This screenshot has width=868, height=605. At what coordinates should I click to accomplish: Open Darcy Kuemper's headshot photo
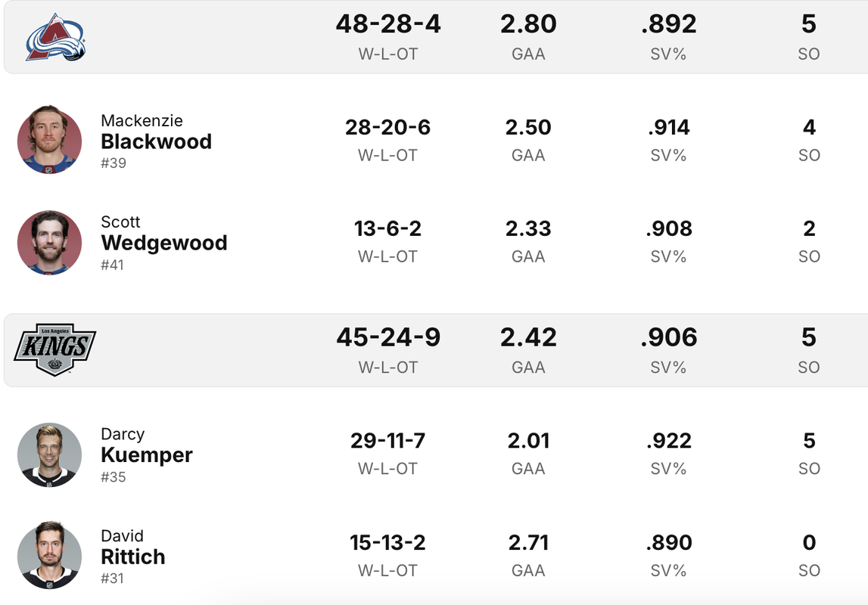coord(49,455)
